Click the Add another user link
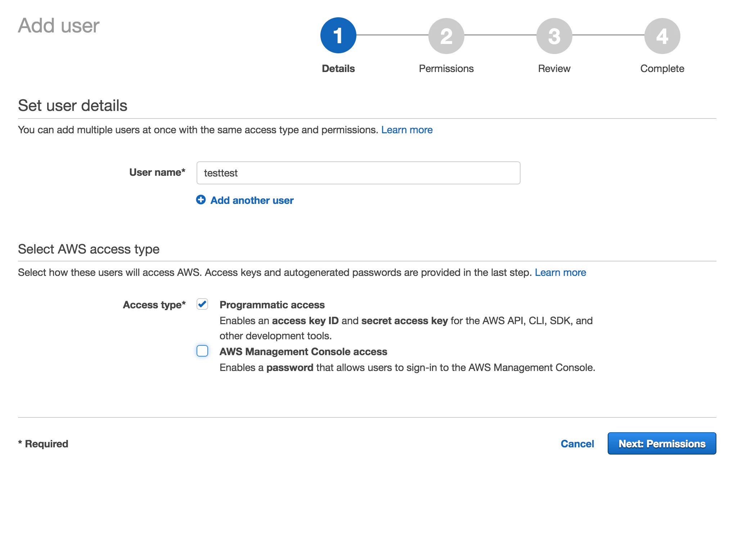 [252, 200]
